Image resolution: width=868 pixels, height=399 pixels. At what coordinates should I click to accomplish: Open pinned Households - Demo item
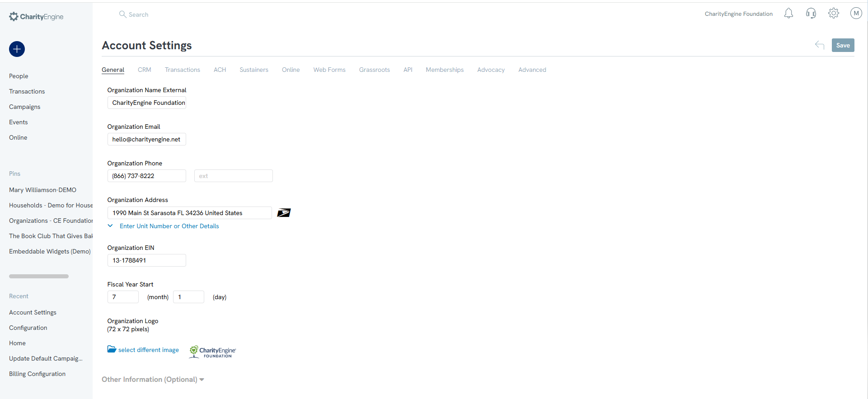tap(51, 205)
